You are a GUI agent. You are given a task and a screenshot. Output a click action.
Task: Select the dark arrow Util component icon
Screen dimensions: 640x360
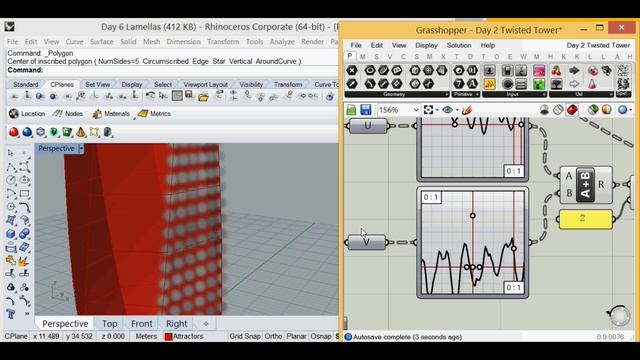tap(574, 70)
